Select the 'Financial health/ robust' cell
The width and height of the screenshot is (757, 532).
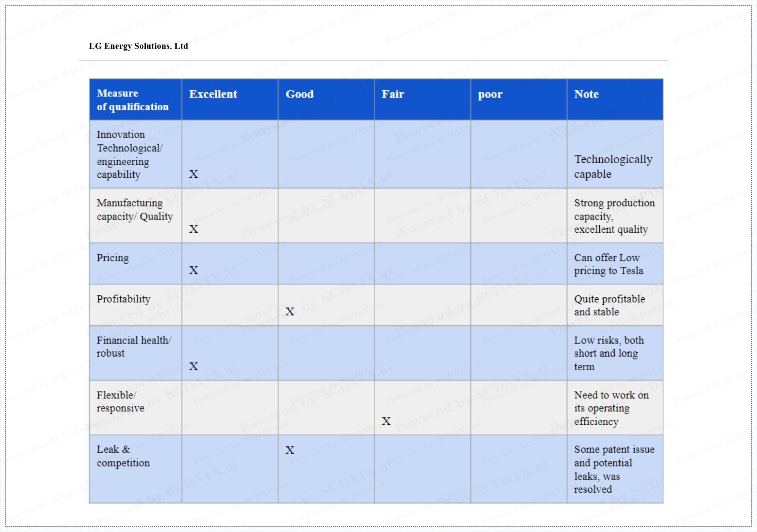click(136, 353)
